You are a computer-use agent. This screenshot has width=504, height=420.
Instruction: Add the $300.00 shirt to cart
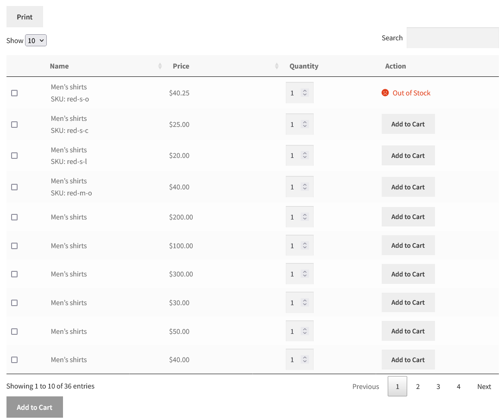point(408,274)
